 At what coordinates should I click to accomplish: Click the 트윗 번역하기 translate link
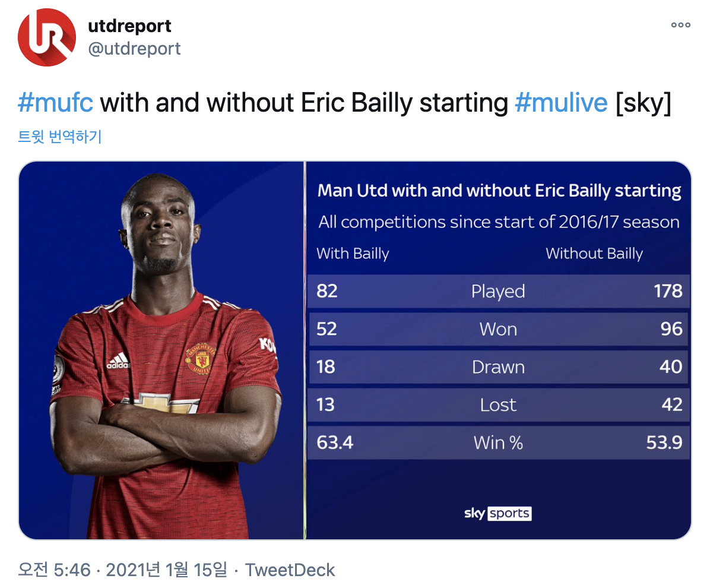tap(60, 137)
